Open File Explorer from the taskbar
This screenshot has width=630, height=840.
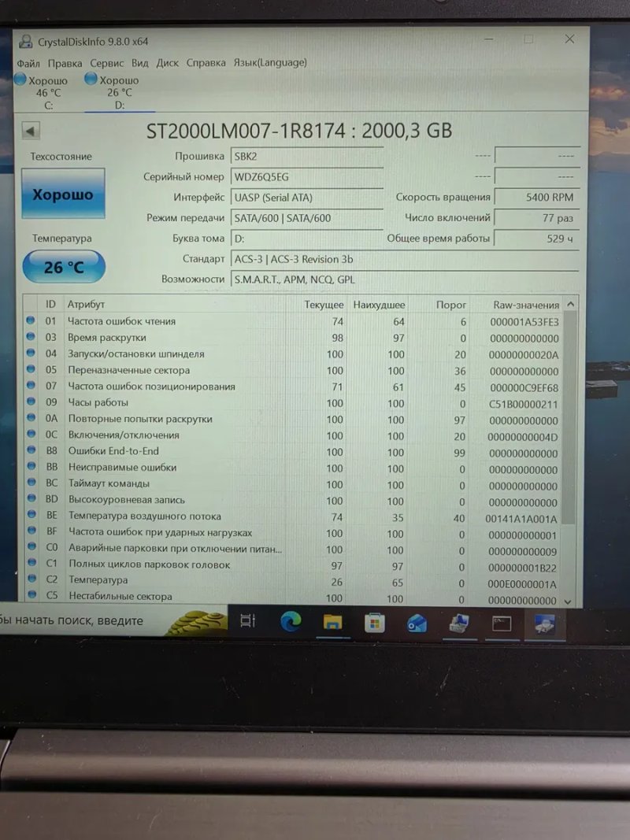pos(332,622)
